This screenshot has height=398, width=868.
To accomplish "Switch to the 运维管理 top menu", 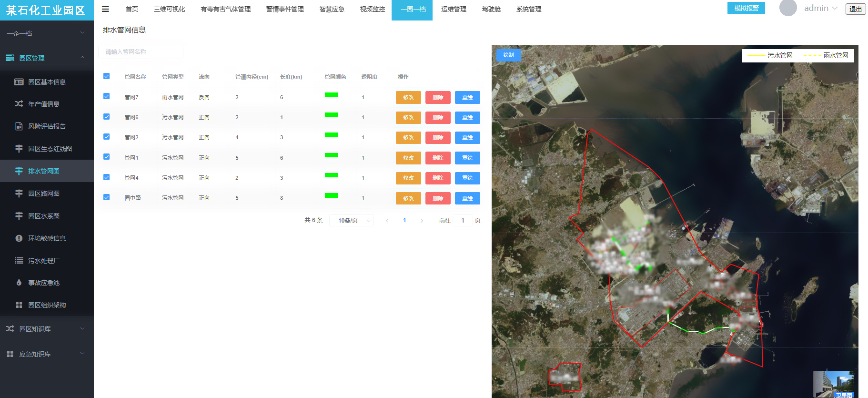I will click(454, 9).
